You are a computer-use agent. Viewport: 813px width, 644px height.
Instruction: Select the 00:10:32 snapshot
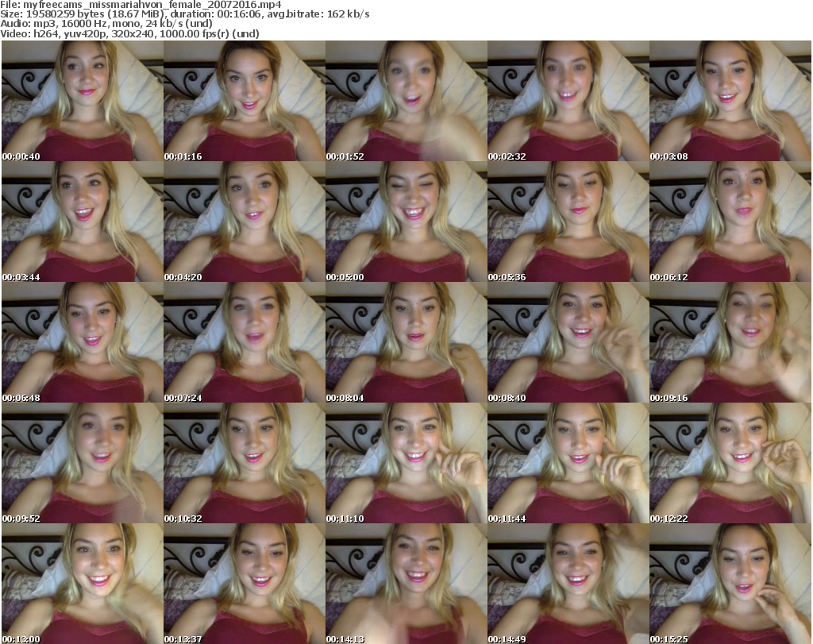245,463
